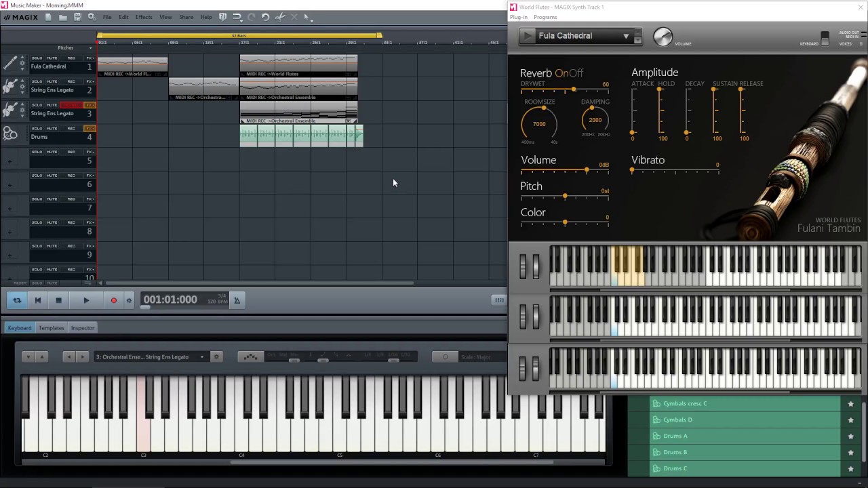Viewport: 868px width, 488px height.
Task: Mute the Drums track
Action: pos(52,129)
